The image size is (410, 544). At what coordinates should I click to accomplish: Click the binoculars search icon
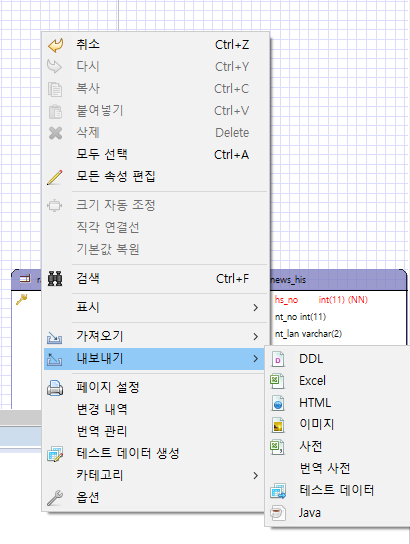coord(55,279)
